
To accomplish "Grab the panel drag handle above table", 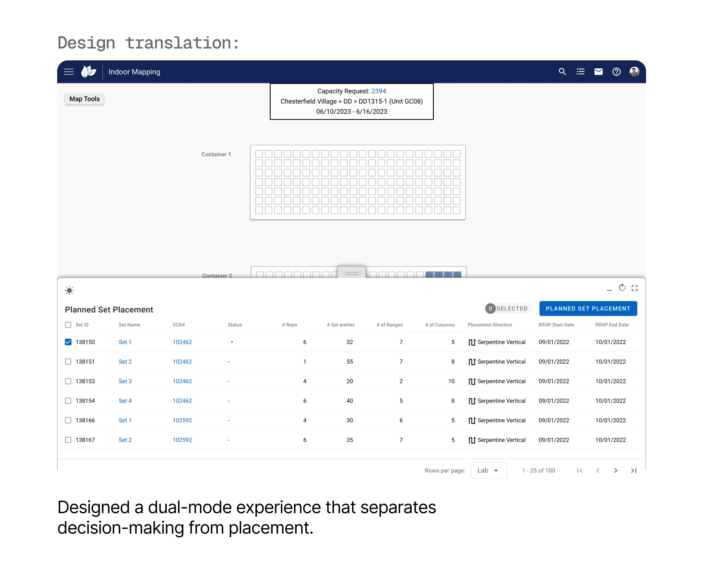I will (352, 273).
